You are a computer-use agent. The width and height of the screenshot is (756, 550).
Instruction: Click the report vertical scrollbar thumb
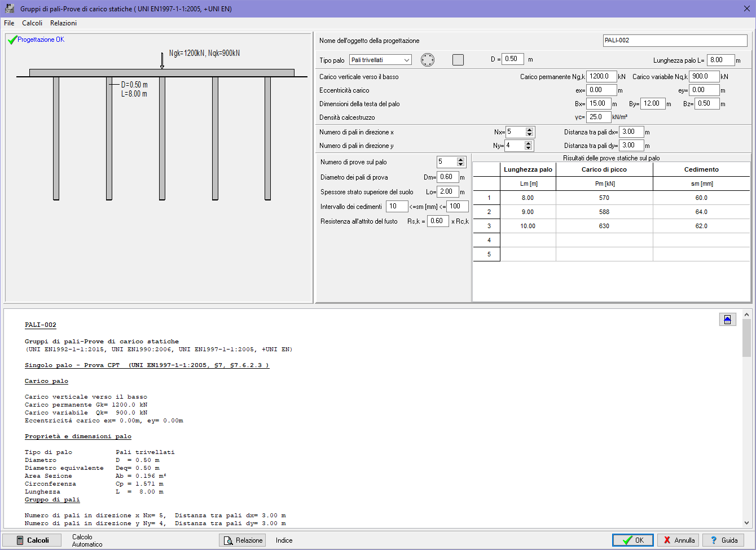(747, 339)
